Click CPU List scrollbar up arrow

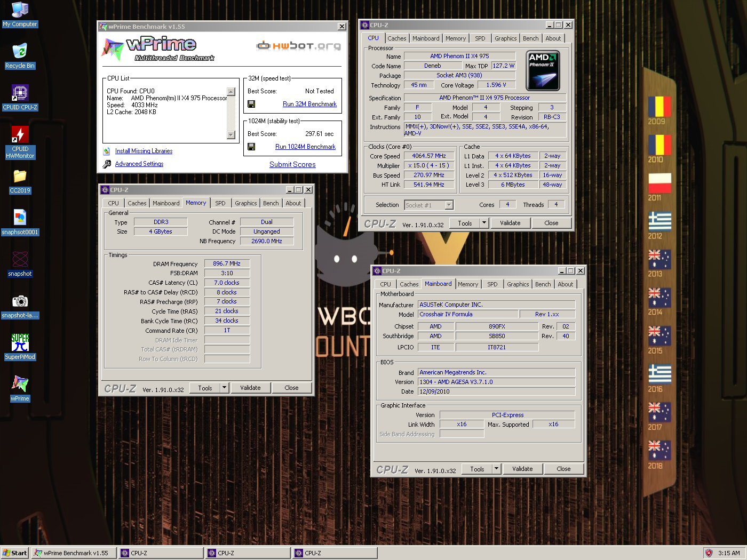(231, 92)
